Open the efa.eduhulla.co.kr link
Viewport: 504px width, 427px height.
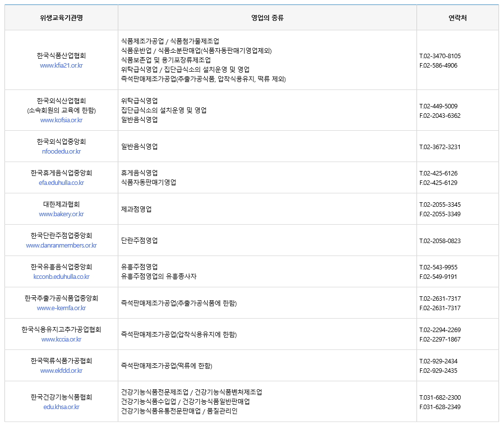[x=62, y=182]
